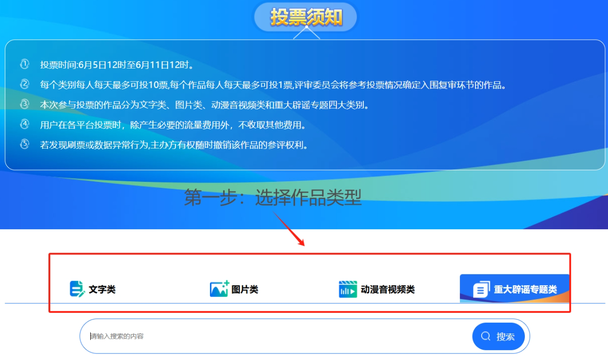The image size is (608, 364).
Task: Click the 搜索 button text
Action: click(x=505, y=336)
